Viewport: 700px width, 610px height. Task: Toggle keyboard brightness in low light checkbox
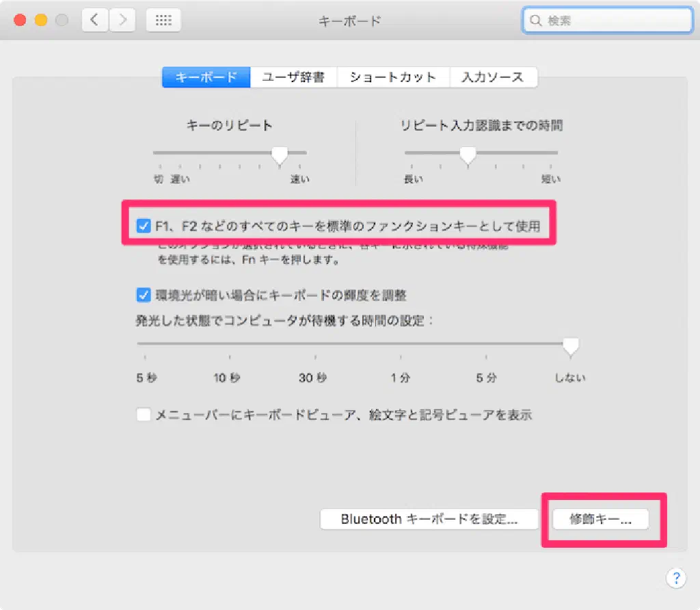[x=144, y=295]
